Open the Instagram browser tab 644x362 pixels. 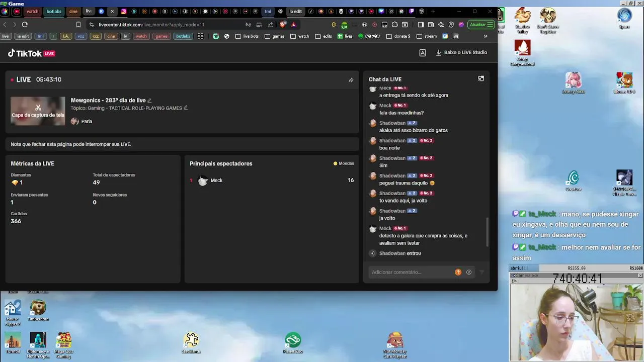[x=124, y=11]
